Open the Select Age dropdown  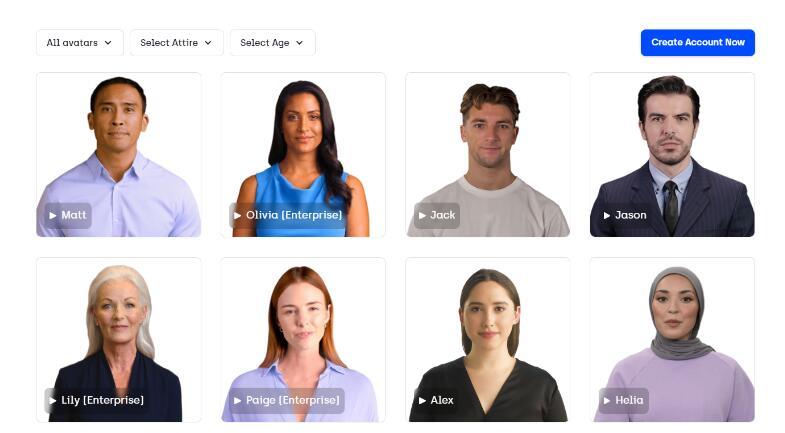[x=272, y=43]
